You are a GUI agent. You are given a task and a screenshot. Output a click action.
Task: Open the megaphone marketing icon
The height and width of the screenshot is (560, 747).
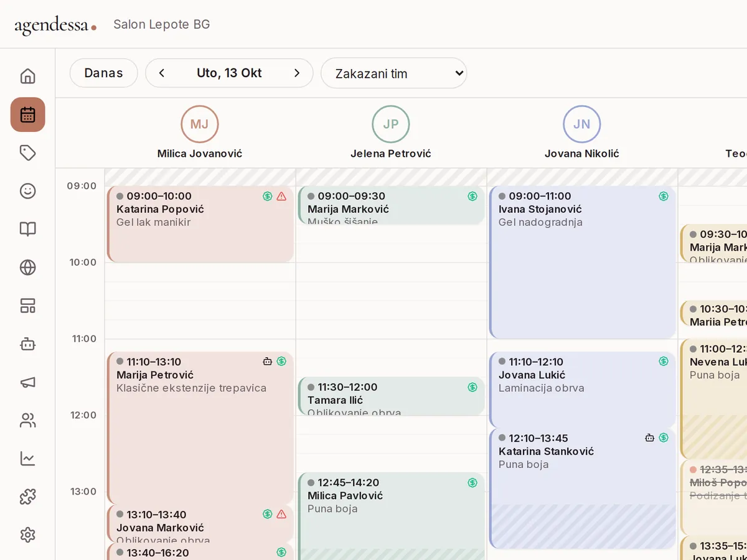(27, 382)
